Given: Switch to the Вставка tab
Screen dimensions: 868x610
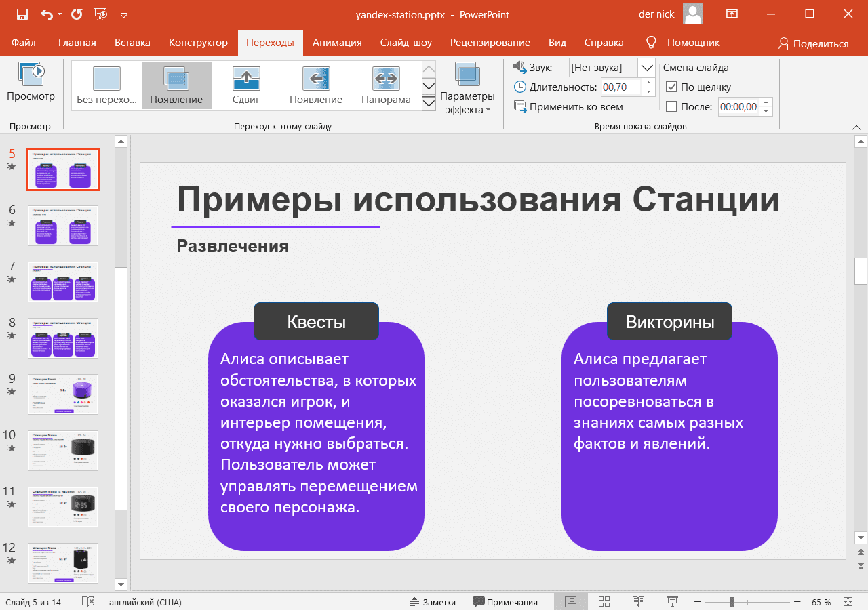Looking at the screenshot, I should (132, 43).
